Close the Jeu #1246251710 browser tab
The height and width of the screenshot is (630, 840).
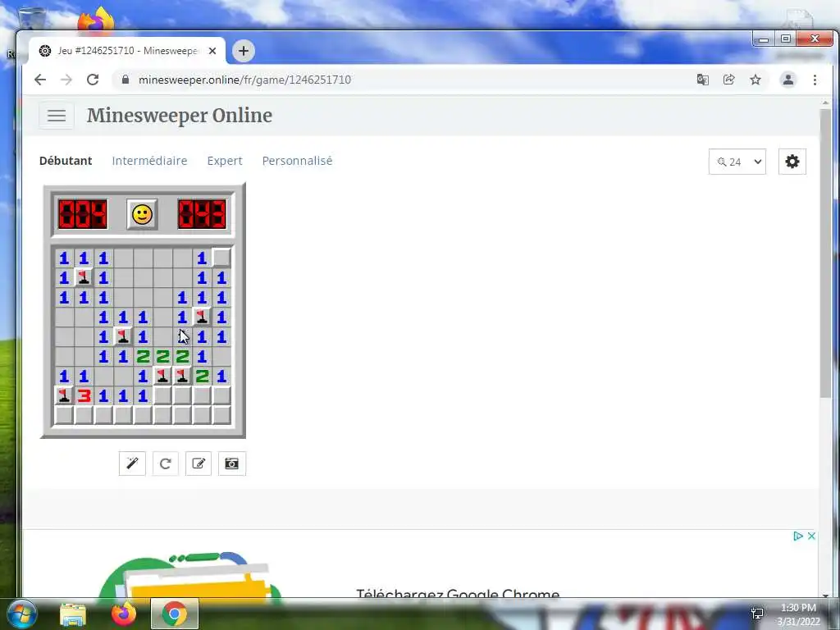pyautogui.click(x=212, y=51)
